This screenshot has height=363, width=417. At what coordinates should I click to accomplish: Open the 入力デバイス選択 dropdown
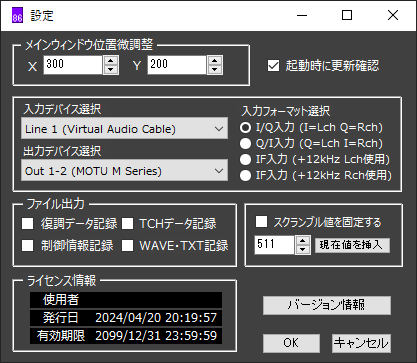[124, 128]
